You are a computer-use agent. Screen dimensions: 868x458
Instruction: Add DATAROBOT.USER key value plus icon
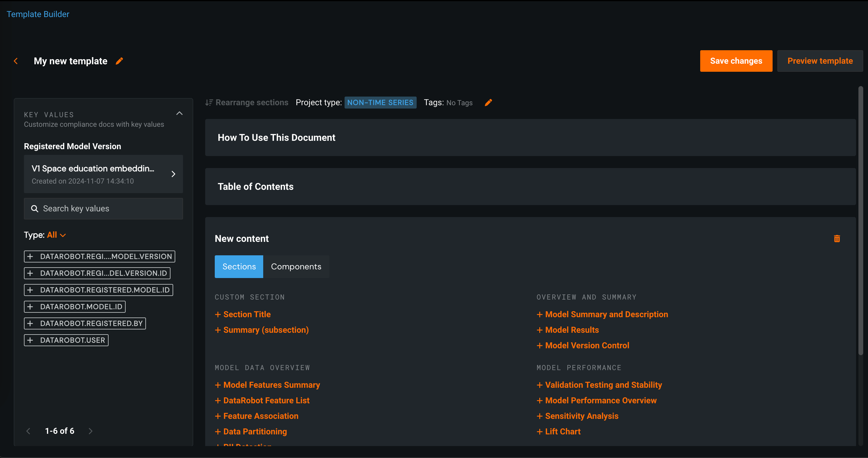tap(30, 340)
